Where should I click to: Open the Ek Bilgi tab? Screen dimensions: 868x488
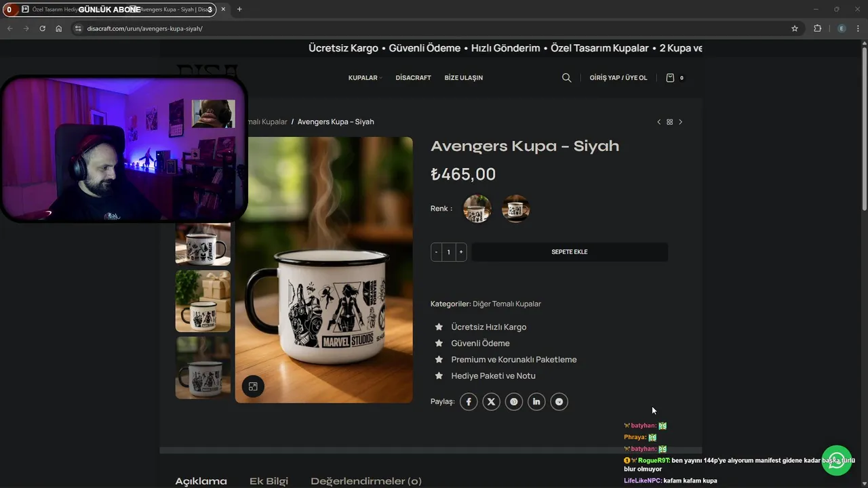coord(269,481)
